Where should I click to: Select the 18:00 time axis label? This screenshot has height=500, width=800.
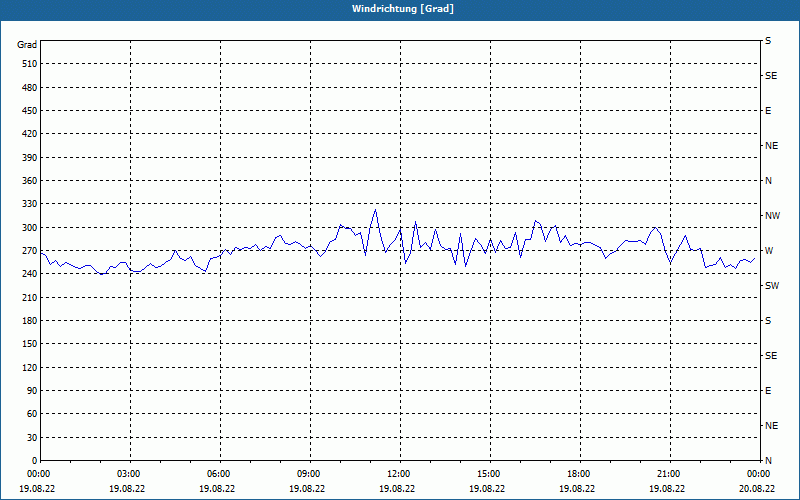point(579,474)
